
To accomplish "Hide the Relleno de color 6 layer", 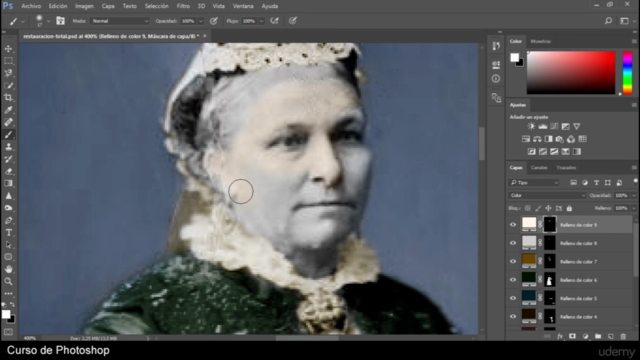I will [513, 280].
